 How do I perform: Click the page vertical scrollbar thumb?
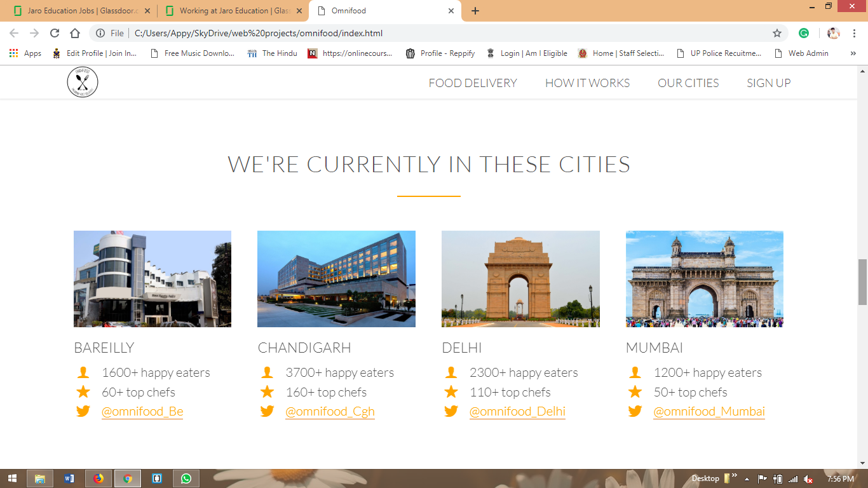tap(862, 282)
